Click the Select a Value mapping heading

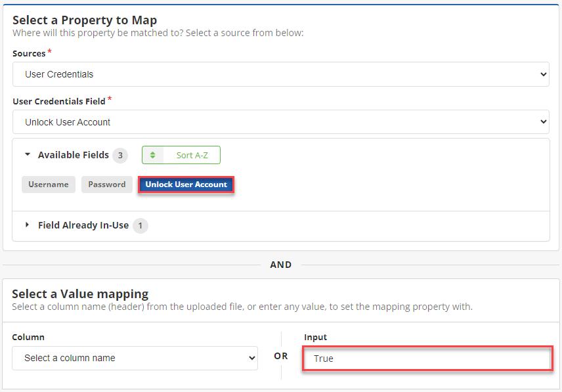(80, 294)
